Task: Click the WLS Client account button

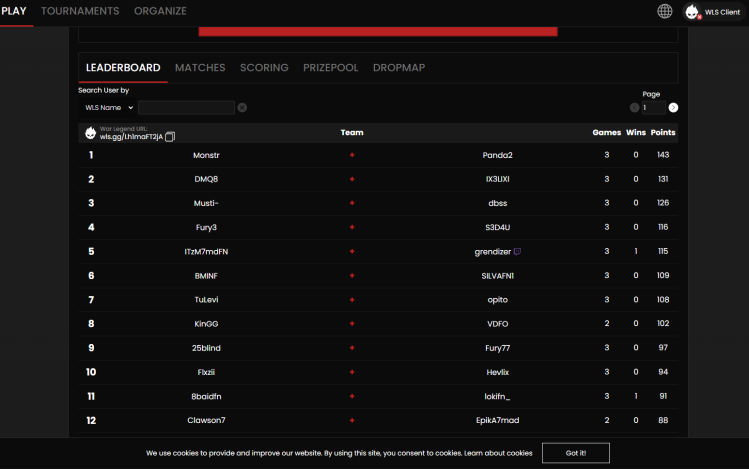Action: pos(714,11)
